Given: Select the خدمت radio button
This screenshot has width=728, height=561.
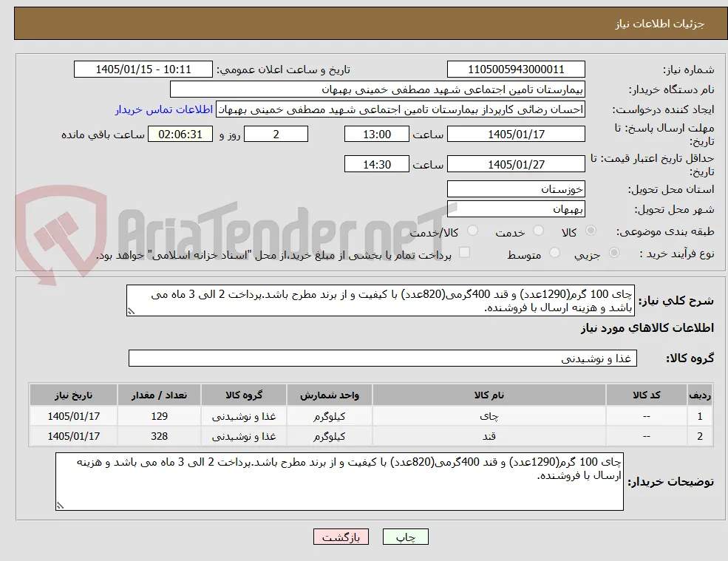Looking at the screenshot, I should [538, 231].
